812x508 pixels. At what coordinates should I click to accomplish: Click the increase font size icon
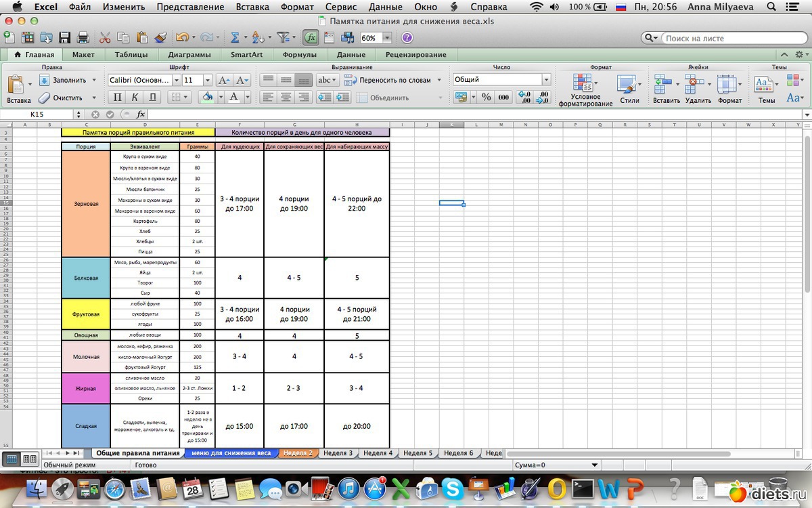(x=224, y=80)
